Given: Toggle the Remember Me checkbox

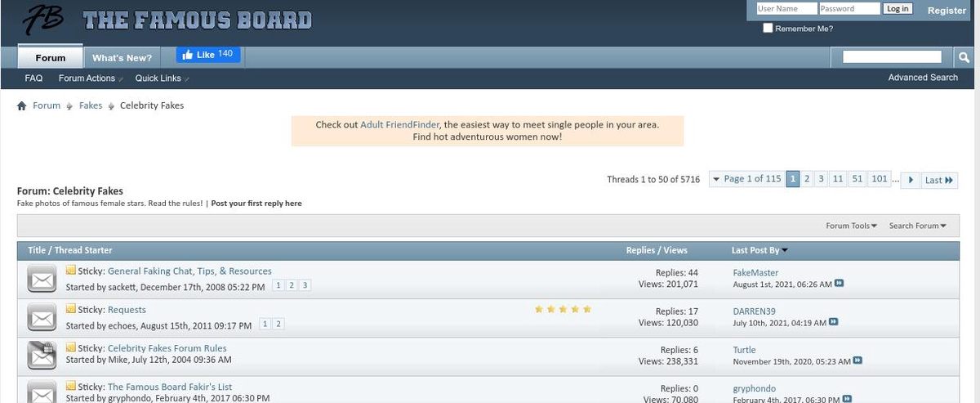Looking at the screenshot, I should pos(768,29).
